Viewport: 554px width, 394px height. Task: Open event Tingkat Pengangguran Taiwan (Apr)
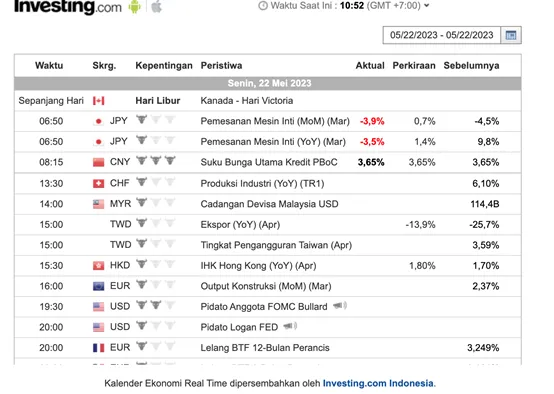[276, 245]
